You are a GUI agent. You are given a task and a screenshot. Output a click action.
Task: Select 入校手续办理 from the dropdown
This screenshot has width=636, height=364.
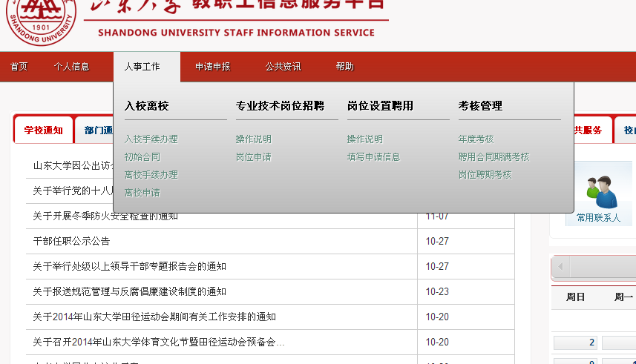point(151,139)
